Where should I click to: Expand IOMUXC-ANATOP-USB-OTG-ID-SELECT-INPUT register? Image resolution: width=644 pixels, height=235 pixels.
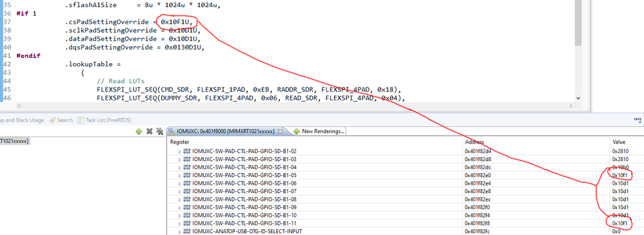point(179,231)
